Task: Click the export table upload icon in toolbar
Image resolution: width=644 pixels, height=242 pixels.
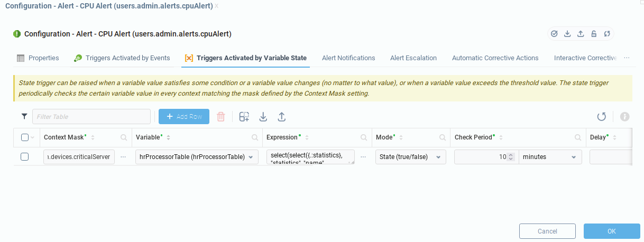Action: click(281, 117)
